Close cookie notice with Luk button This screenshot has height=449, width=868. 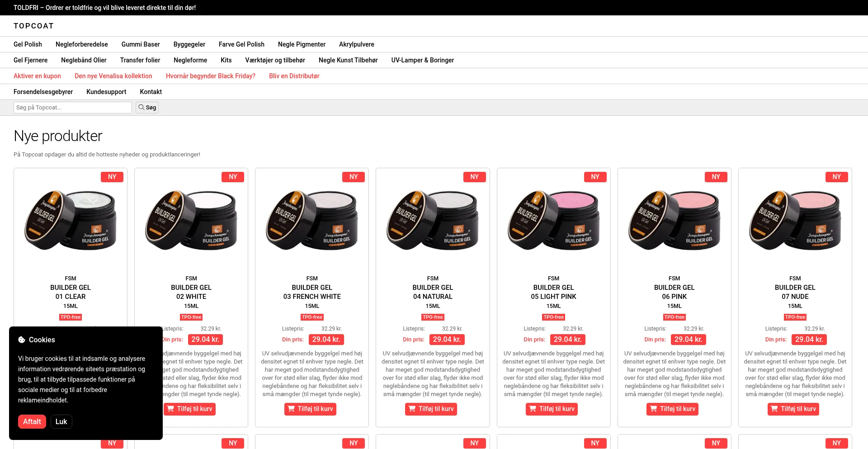[61, 421]
